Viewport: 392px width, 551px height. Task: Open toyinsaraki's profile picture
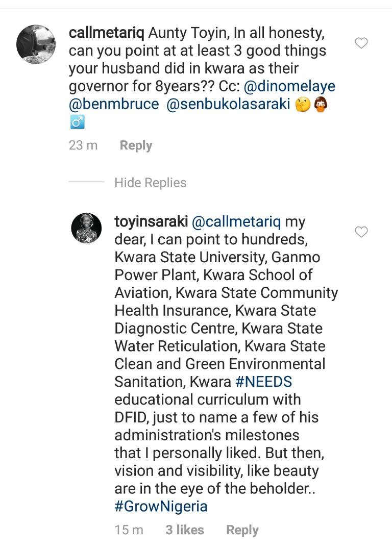click(86, 228)
